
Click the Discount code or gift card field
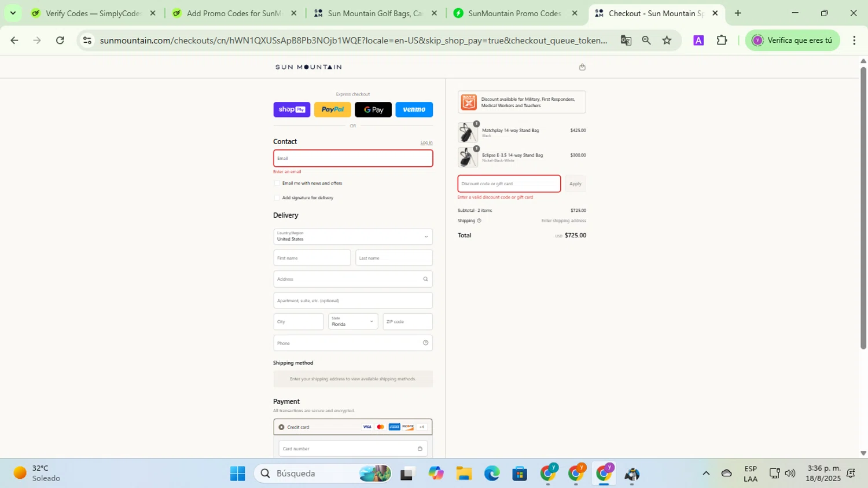click(509, 184)
